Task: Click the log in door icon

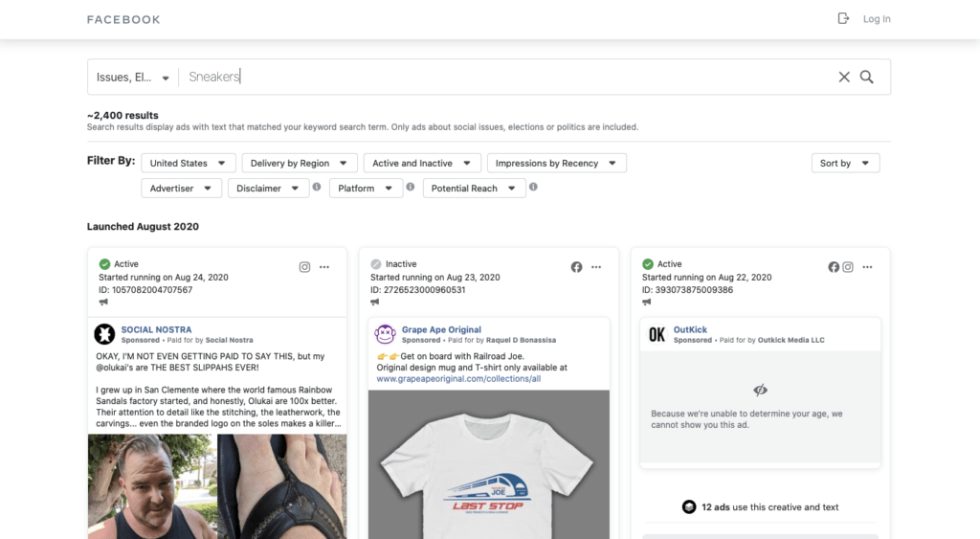Action: coord(843,19)
